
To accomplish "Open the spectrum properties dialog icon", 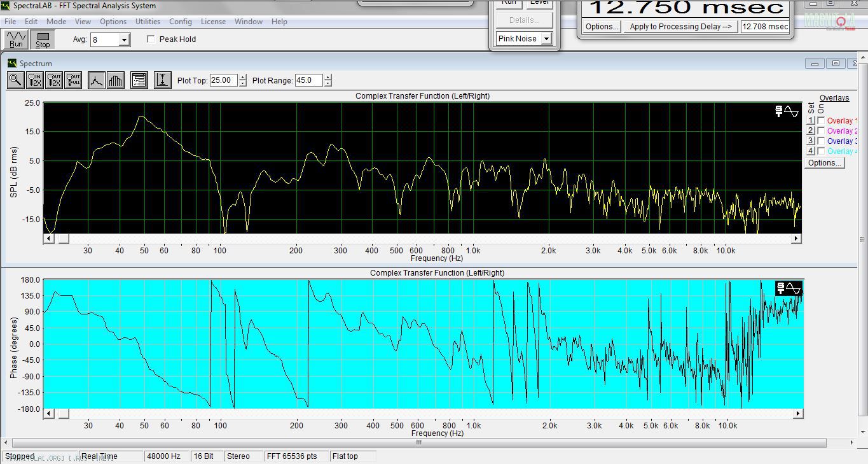I will pos(139,80).
